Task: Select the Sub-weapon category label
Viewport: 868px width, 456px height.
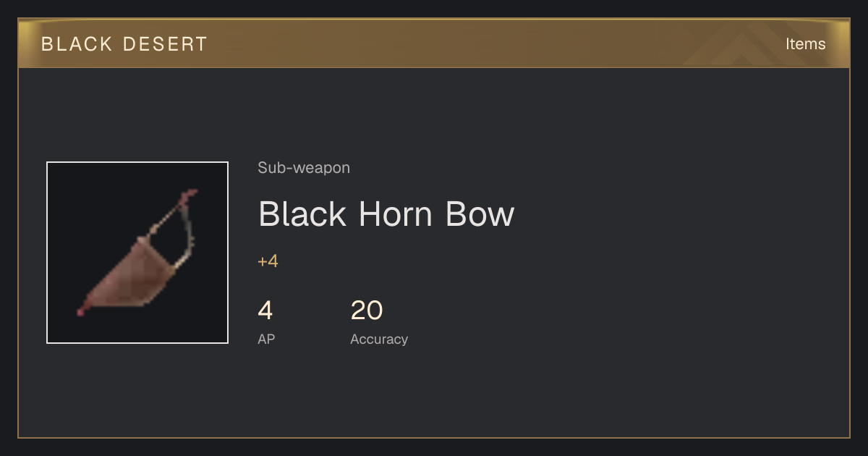Action: tap(304, 168)
